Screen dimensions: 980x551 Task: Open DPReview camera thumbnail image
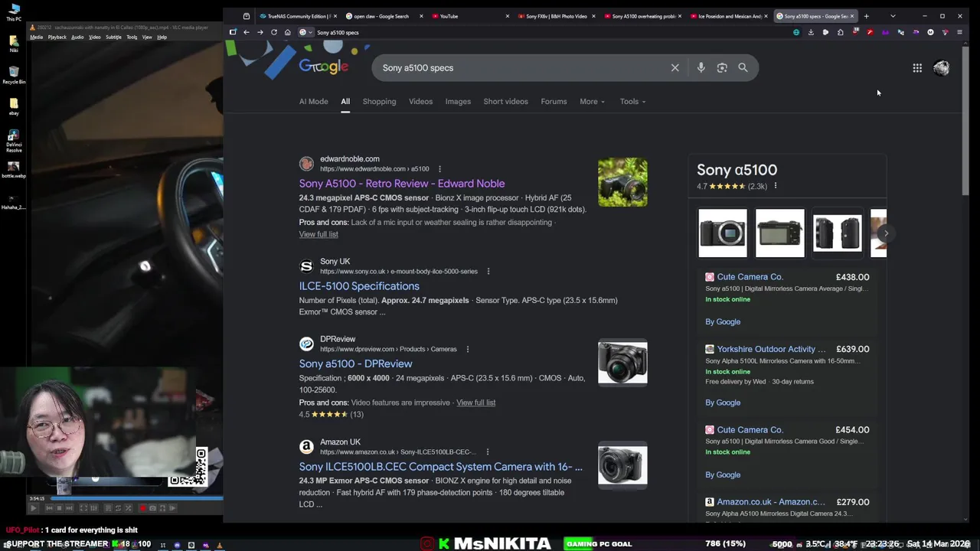(622, 363)
